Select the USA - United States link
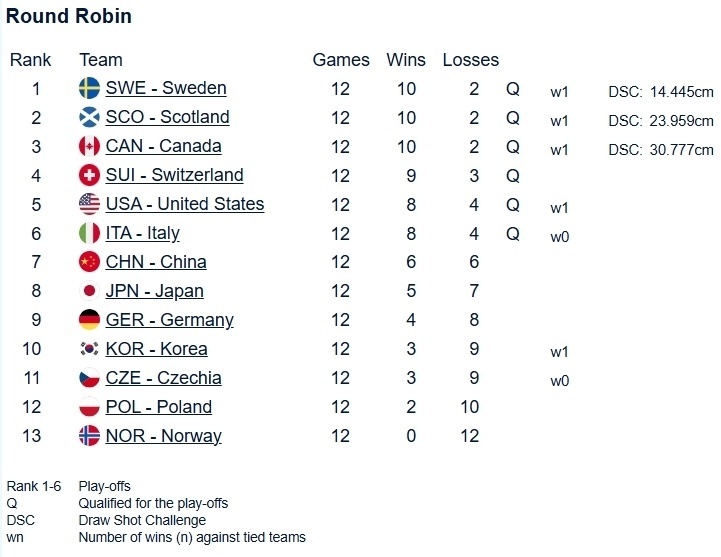Screen dimensions: 721x557 pyautogui.click(x=184, y=204)
